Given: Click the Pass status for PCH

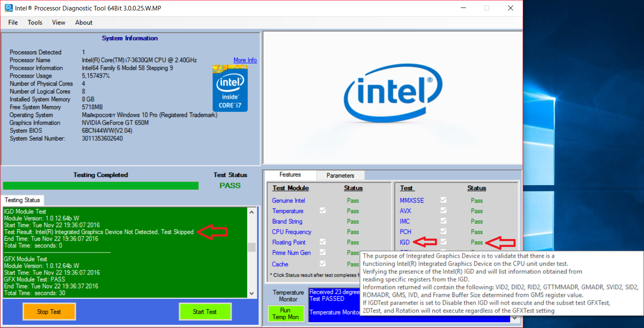Looking at the screenshot, I should click(477, 232).
